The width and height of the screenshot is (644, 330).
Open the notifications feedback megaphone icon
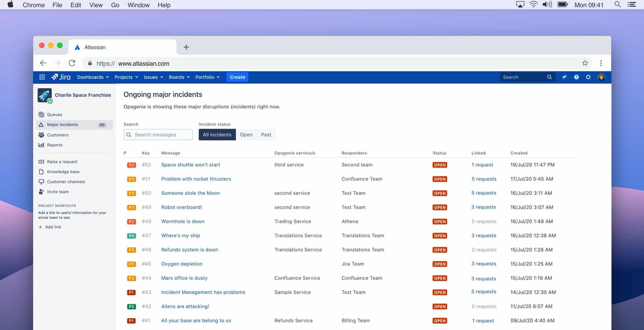(x=564, y=77)
